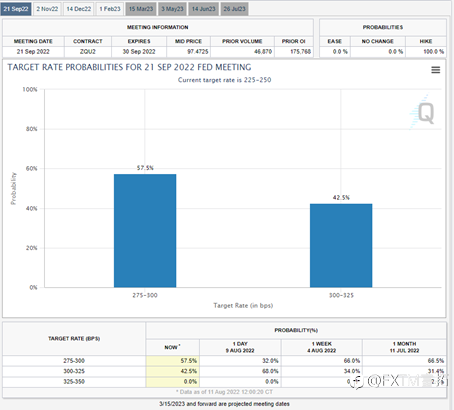Select the 21 Sep22 meeting tab
Image resolution: width=454 pixels, height=410 pixels.
click(16, 9)
